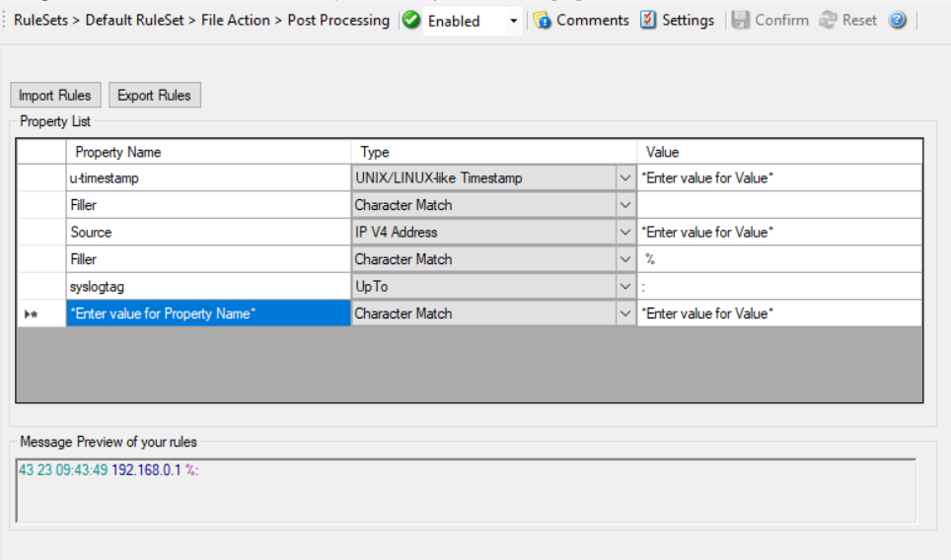The image size is (951, 560).
Task: Open Settings from the toolbar
Action: pos(648,21)
